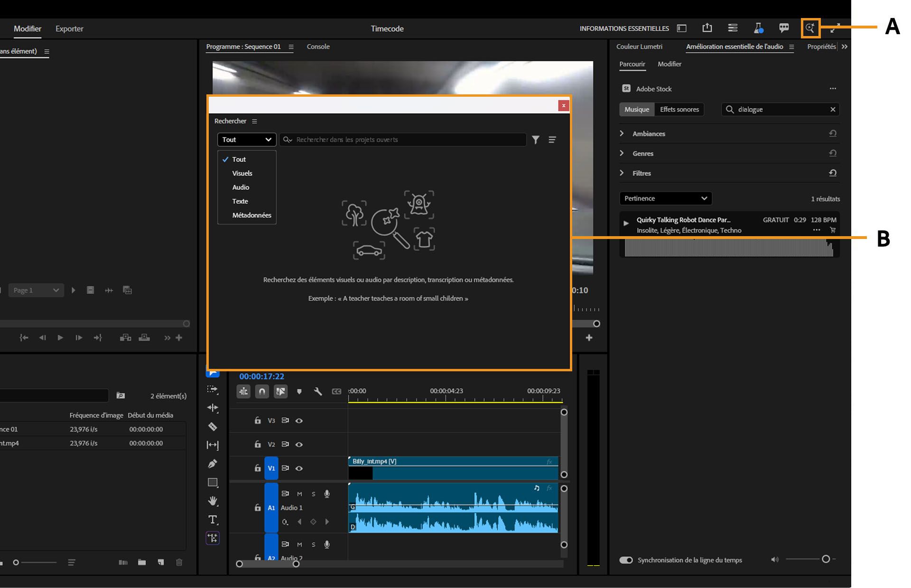Switch to Effets sonores results
The width and height of the screenshot is (911, 588).
(679, 109)
